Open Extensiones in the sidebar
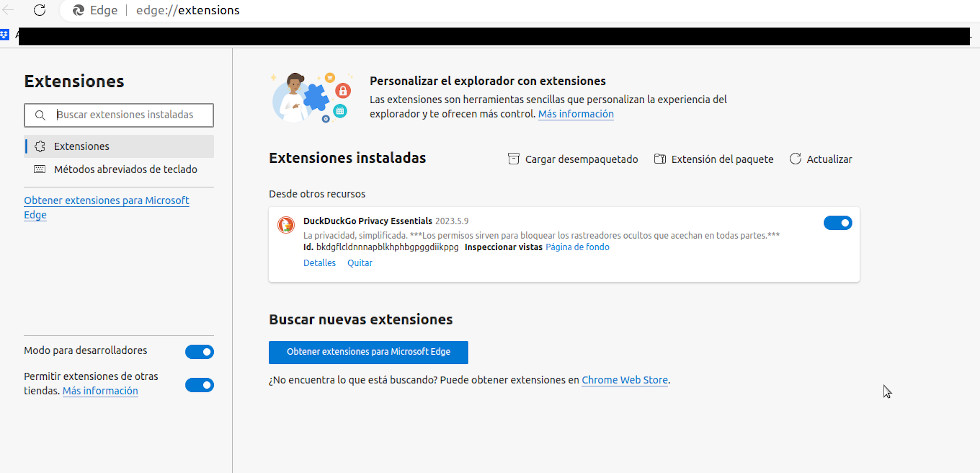Image resolution: width=980 pixels, height=473 pixels. point(119,146)
